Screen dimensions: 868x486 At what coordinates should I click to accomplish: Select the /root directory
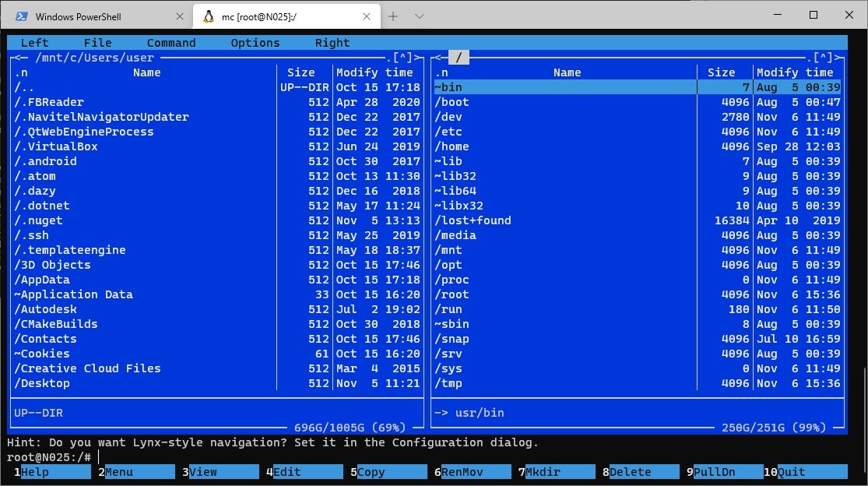(x=638, y=294)
